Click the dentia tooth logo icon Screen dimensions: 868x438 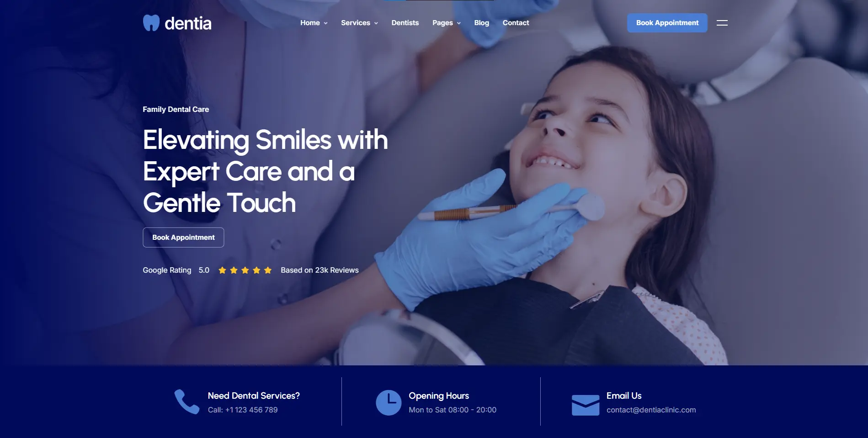(x=151, y=23)
